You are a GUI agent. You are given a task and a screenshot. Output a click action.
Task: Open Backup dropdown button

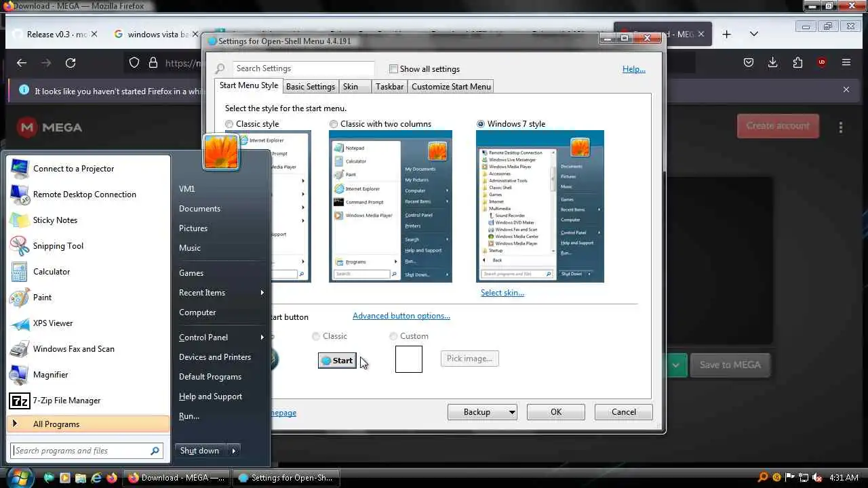pos(483,412)
